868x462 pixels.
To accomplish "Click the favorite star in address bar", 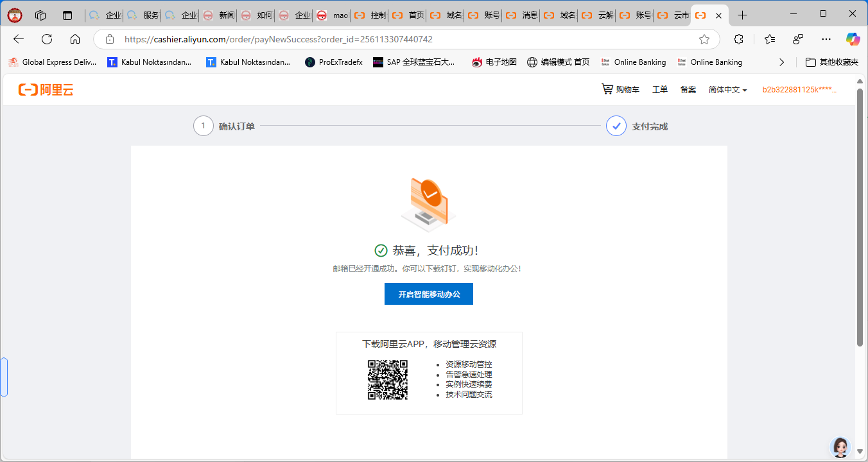I will click(x=704, y=39).
